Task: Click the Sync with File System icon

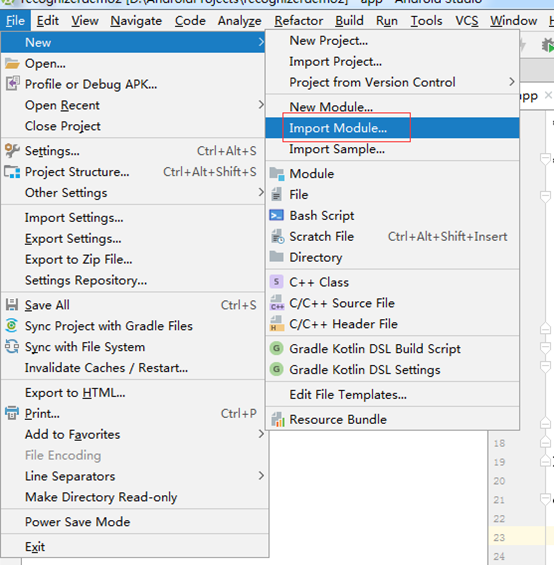Action: 12,347
